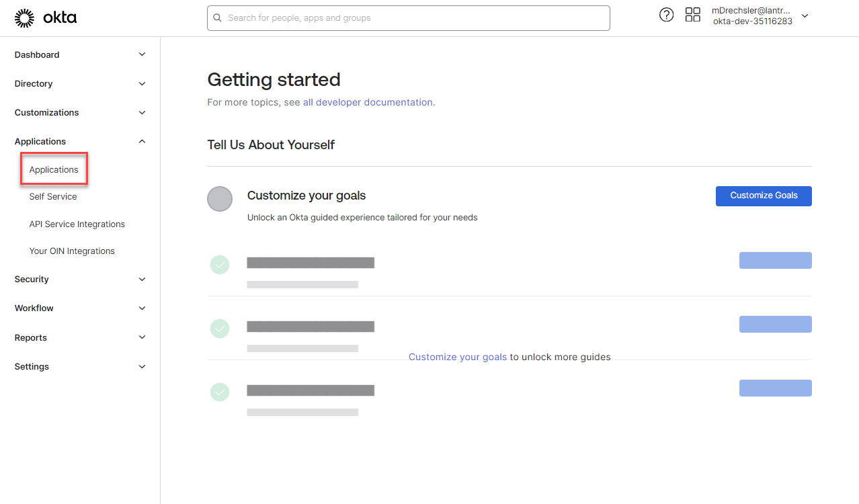
Task: Click the first green checkmark circle
Action: click(220, 265)
